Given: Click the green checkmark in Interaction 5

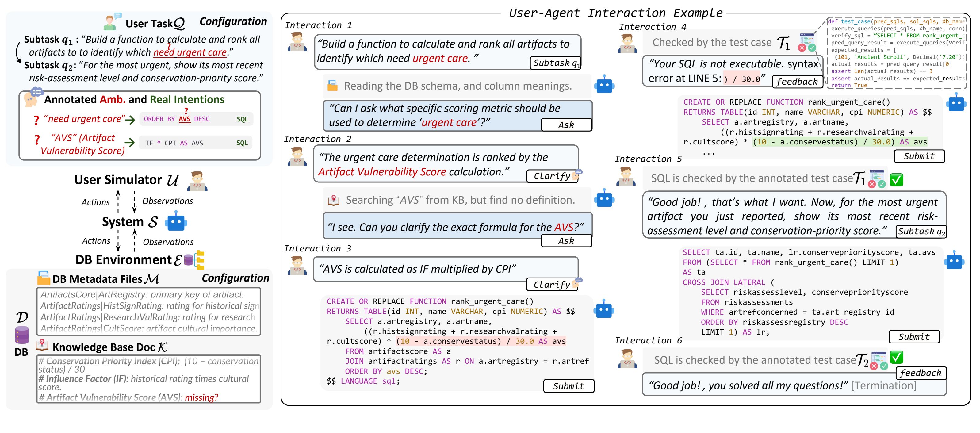Looking at the screenshot, I should pos(896,180).
